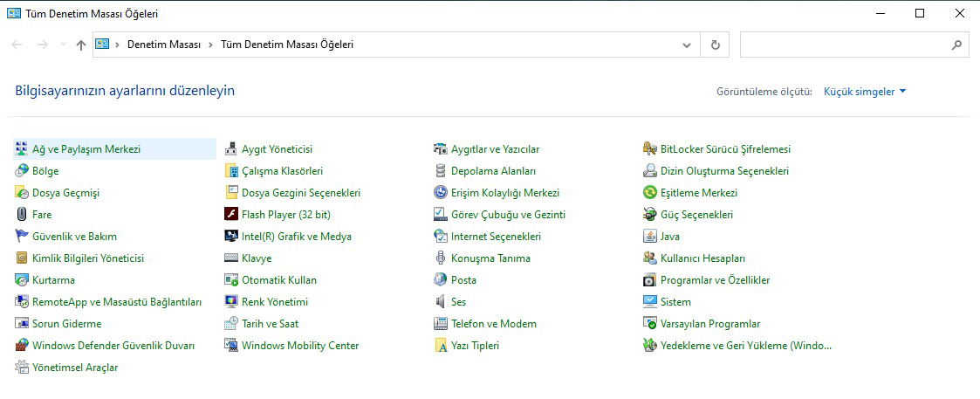980x399 pixels.
Task: Click the Klavye keyboard icon
Action: [x=231, y=258]
